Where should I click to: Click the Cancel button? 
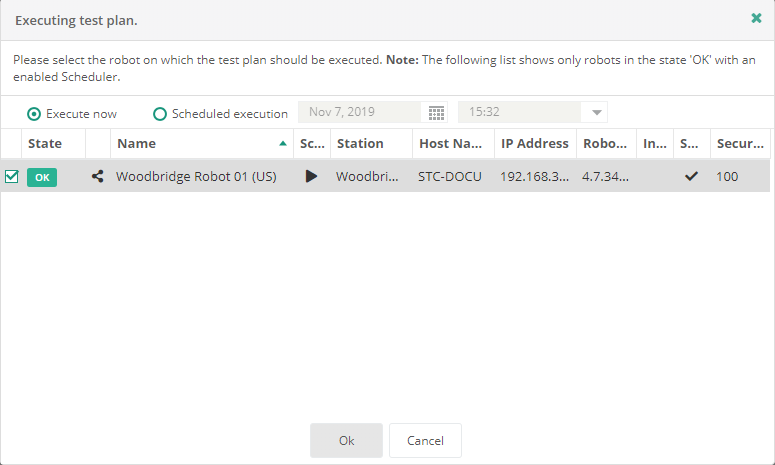point(425,440)
